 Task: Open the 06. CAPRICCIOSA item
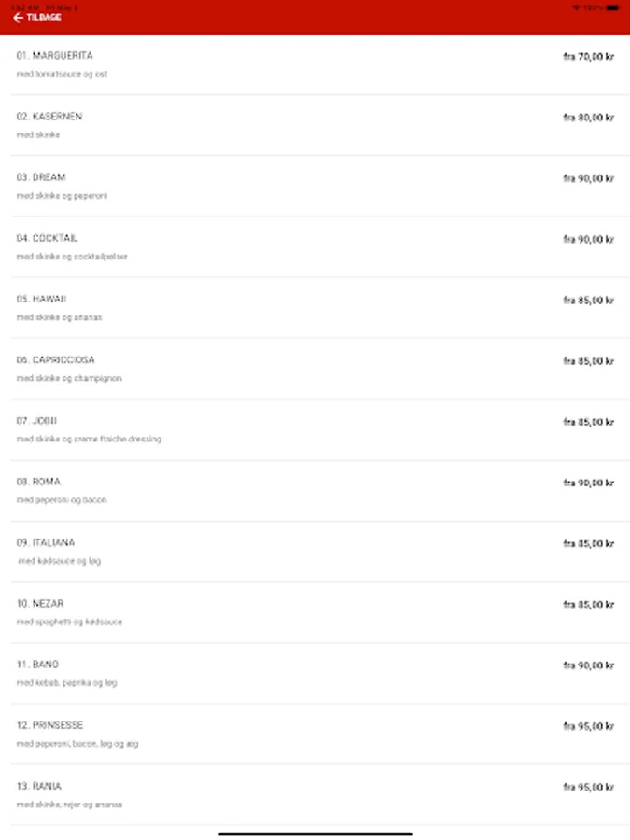click(315, 367)
